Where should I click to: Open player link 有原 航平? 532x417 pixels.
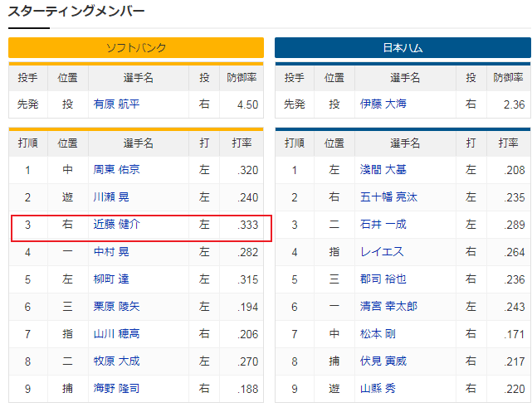tap(116, 104)
